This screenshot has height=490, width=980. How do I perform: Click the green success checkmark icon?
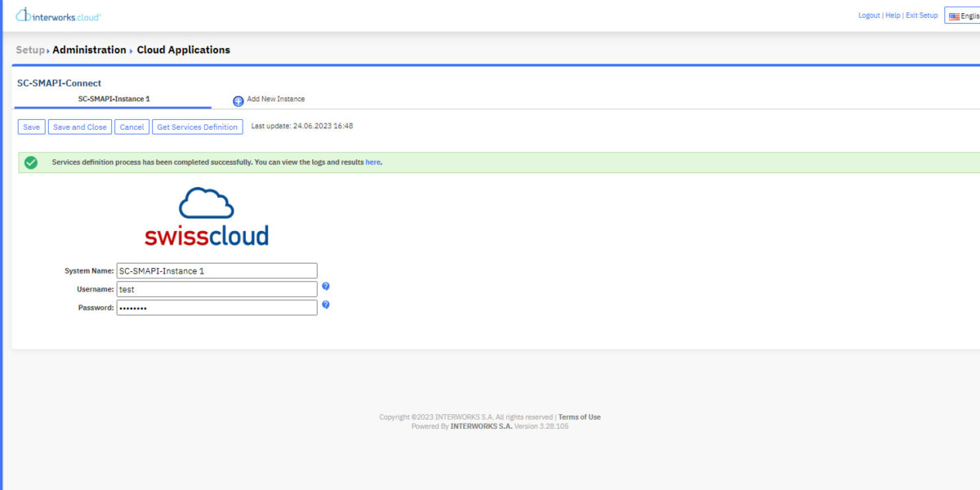(x=31, y=163)
